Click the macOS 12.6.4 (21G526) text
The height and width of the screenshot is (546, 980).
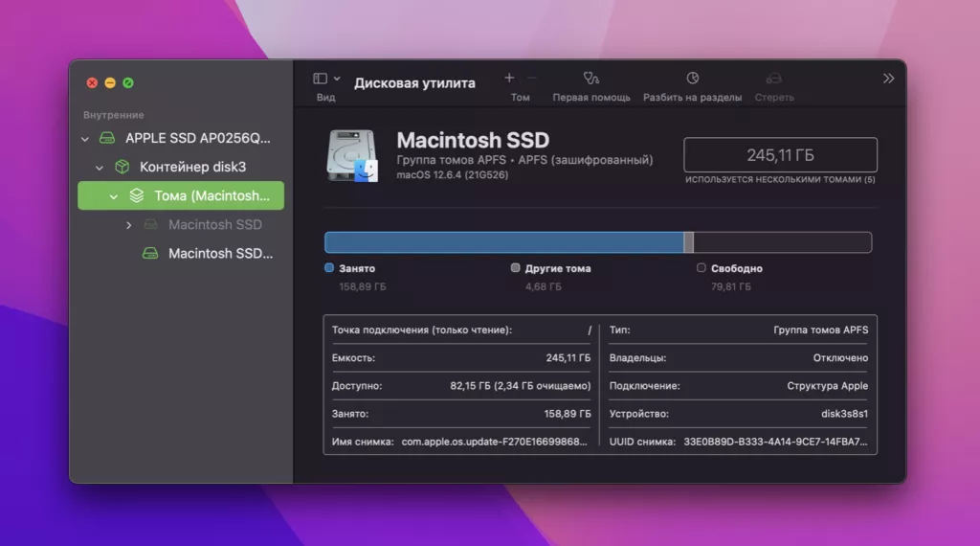pos(453,175)
